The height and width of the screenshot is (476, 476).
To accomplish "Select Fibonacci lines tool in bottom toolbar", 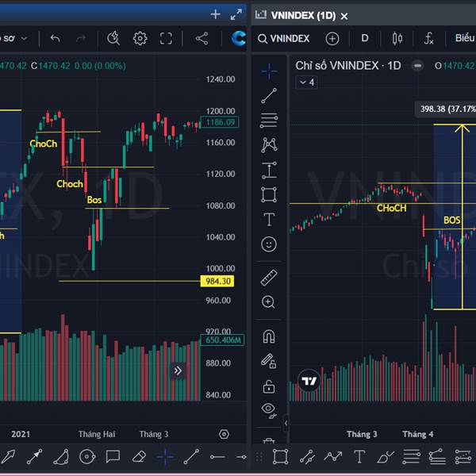I will (x=411, y=457).
